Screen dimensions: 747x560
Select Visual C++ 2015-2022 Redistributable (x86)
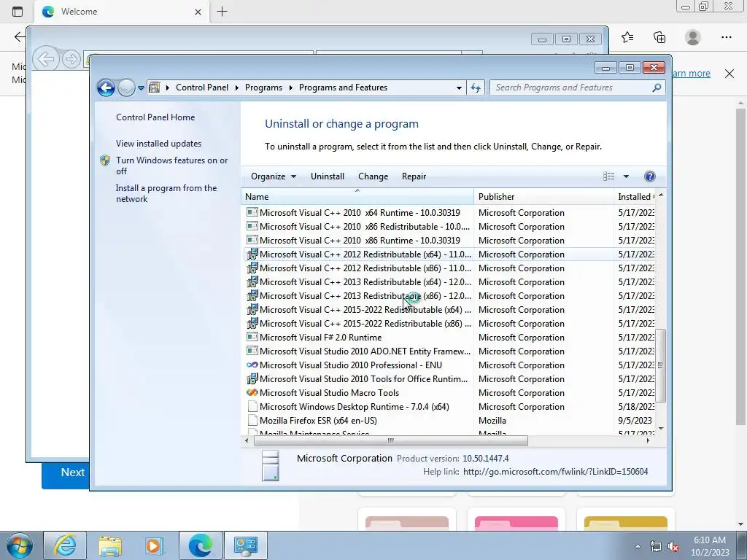click(449, 323)
